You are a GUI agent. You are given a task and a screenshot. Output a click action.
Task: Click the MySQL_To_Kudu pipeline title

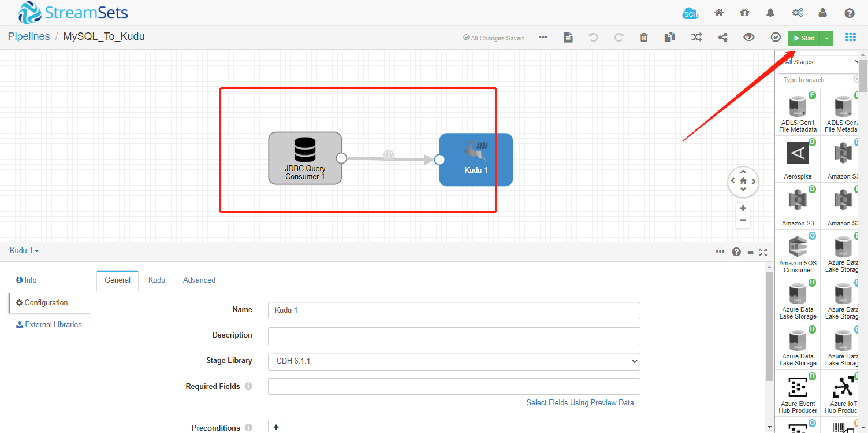[x=104, y=36]
